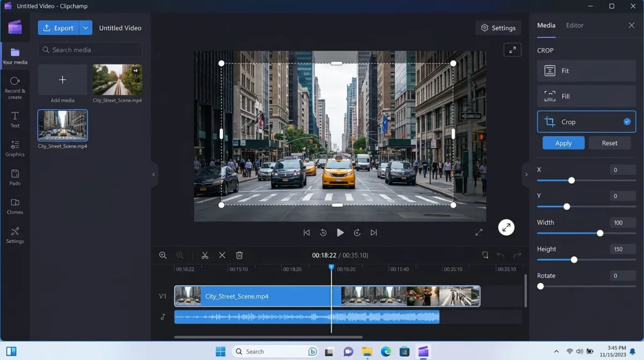The width and height of the screenshot is (644, 360).
Task: Redo the timeline action
Action: [517, 255]
